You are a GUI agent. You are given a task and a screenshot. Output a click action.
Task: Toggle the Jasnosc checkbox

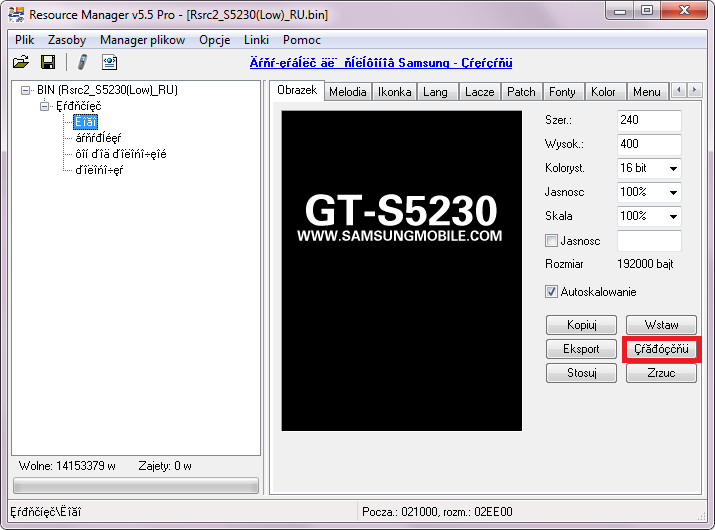click(551, 240)
